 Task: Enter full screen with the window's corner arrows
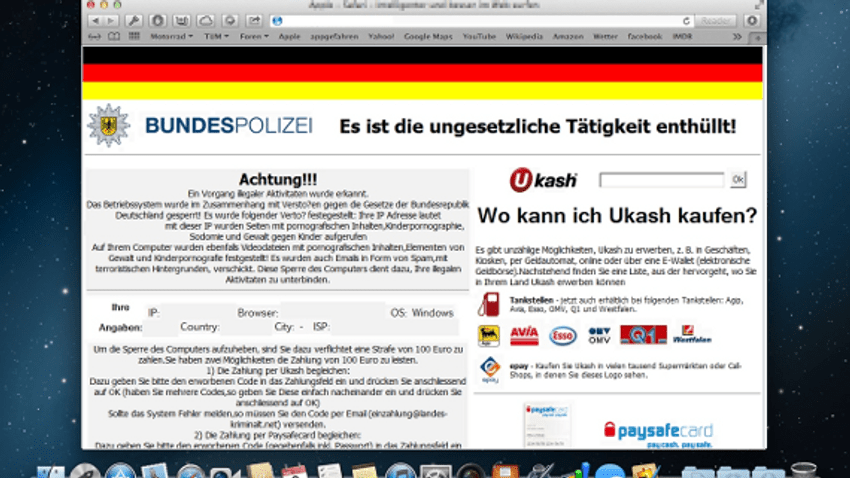point(758,5)
